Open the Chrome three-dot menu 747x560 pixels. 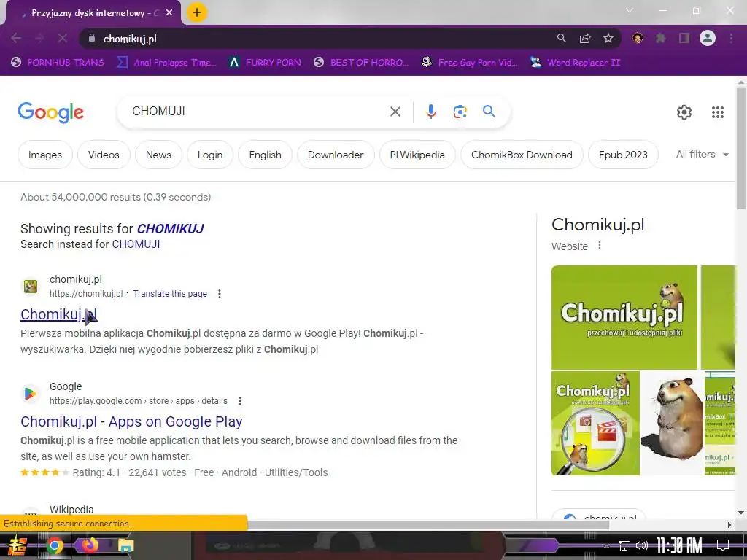[731, 38]
